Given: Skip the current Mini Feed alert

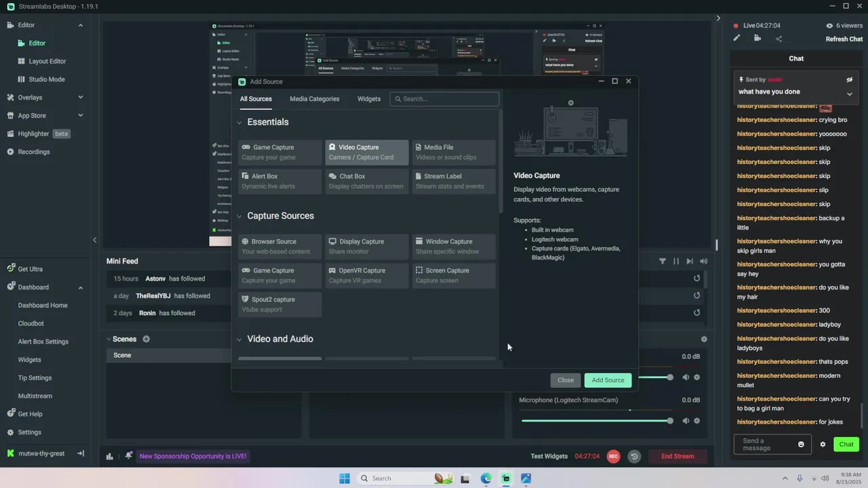Looking at the screenshot, I should tap(690, 261).
